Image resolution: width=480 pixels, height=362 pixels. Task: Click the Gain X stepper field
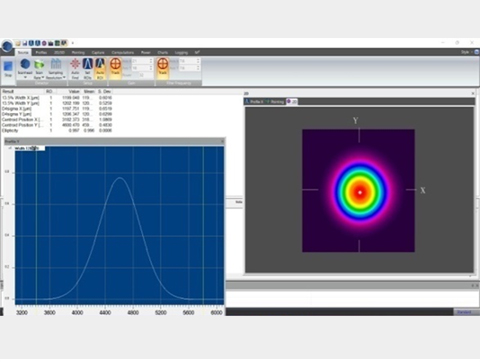click(x=142, y=61)
